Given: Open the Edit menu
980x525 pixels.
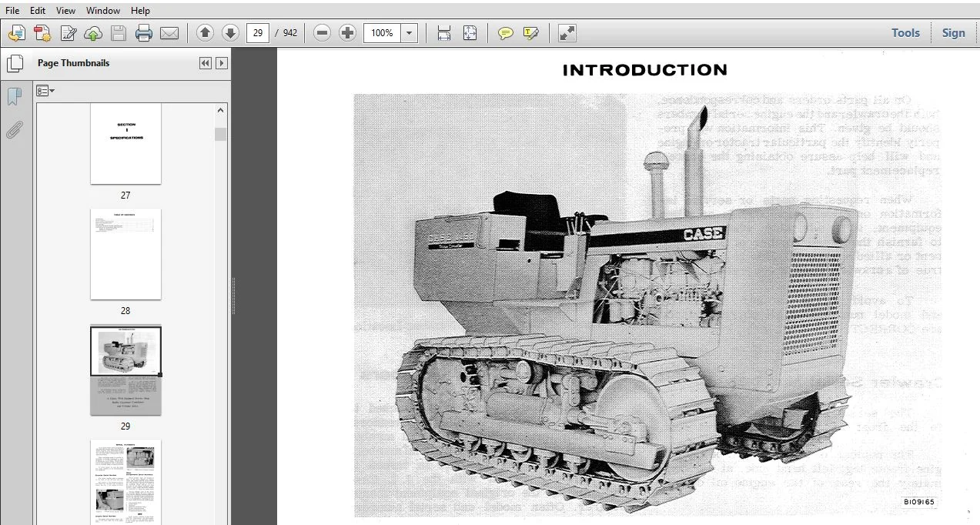Looking at the screenshot, I should tap(38, 11).
